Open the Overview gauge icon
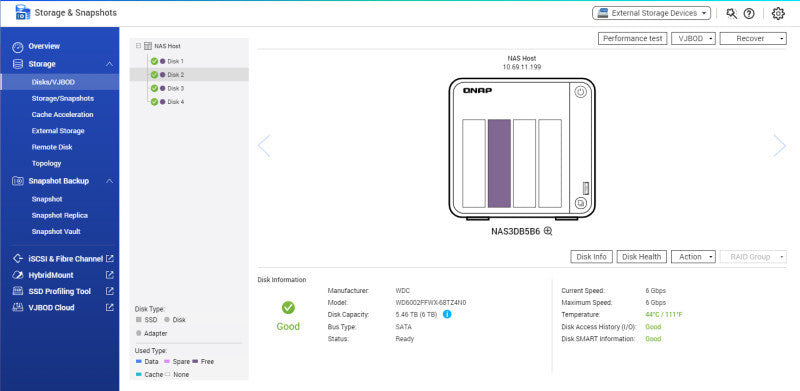Viewport: 800px width, 391px height. [18, 46]
